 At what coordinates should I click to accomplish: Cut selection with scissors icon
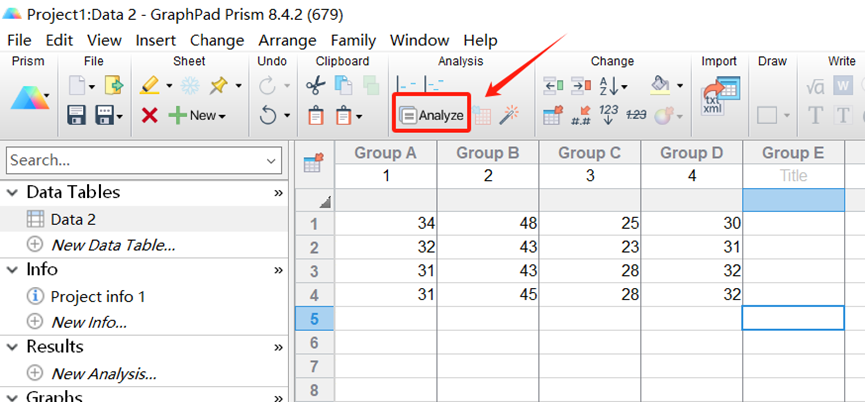pos(316,85)
